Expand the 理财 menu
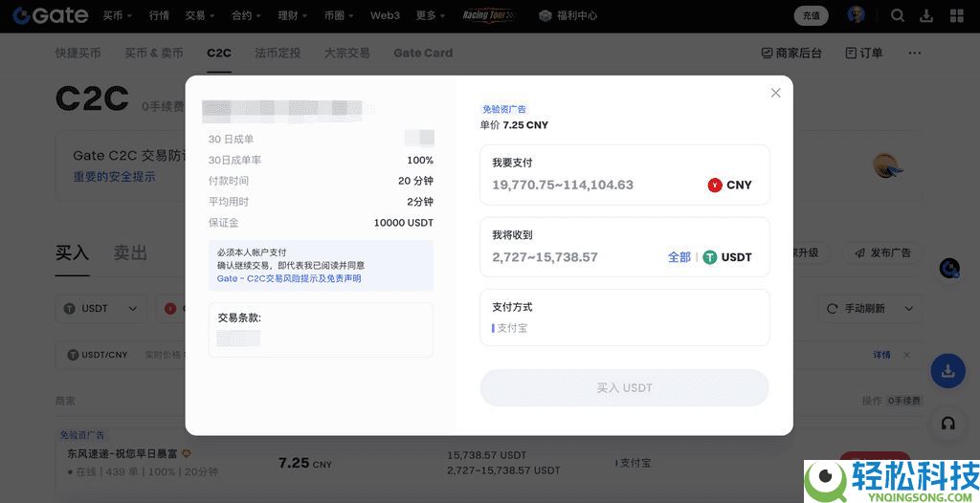Image resolution: width=980 pixels, height=503 pixels. [x=293, y=15]
